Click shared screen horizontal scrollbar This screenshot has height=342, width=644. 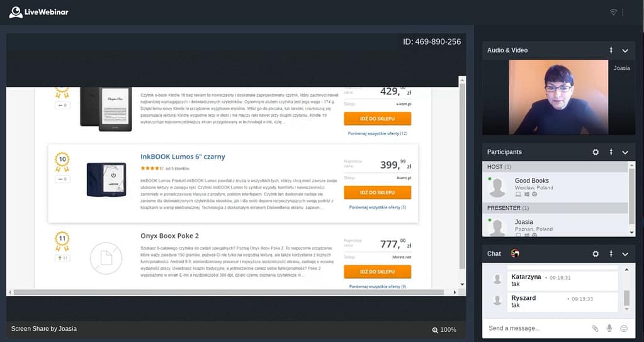[x=229, y=292]
